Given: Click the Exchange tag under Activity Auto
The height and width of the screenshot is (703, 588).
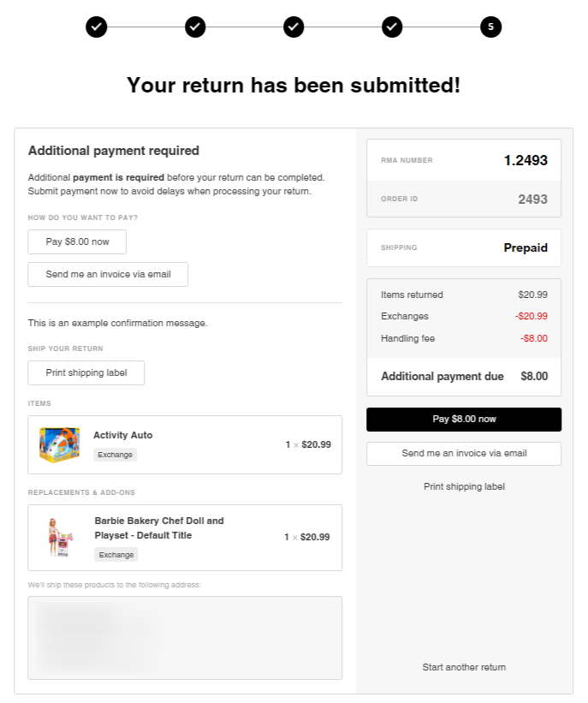Looking at the screenshot, I should click(x=116, y=455).
